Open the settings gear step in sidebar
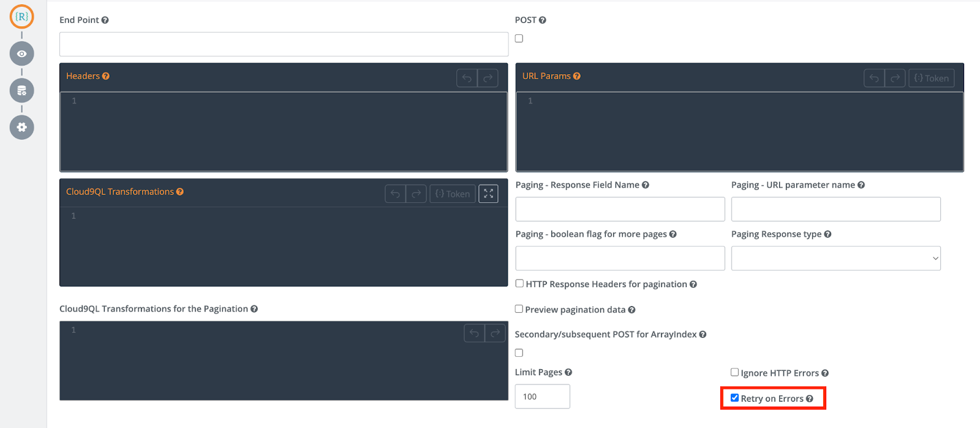Screen dimensions: 980x428 point(21,128)
